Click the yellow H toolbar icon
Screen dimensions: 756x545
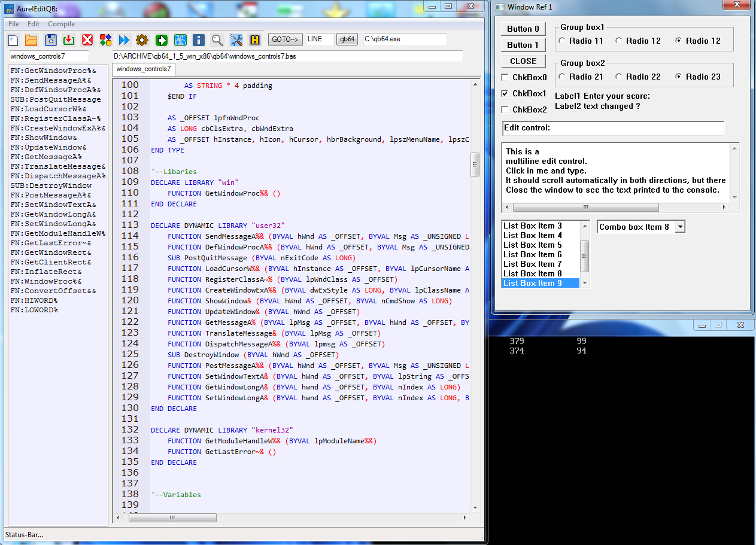[x=254, y=40]
